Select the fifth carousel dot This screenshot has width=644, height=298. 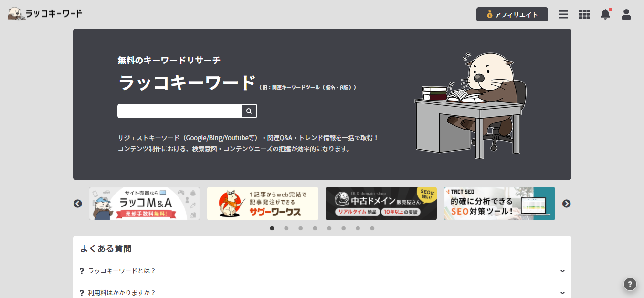tap(329, 228)
